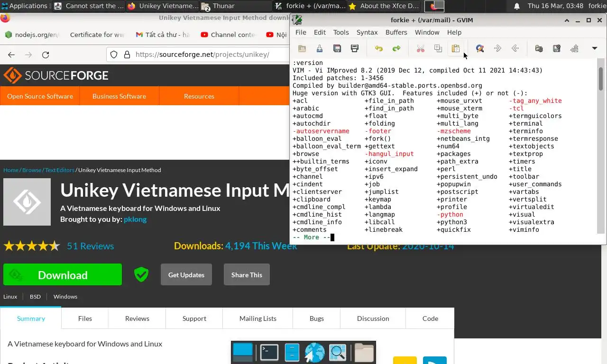
Task: Click the padlock site info icon
Action: coord(127,55)
